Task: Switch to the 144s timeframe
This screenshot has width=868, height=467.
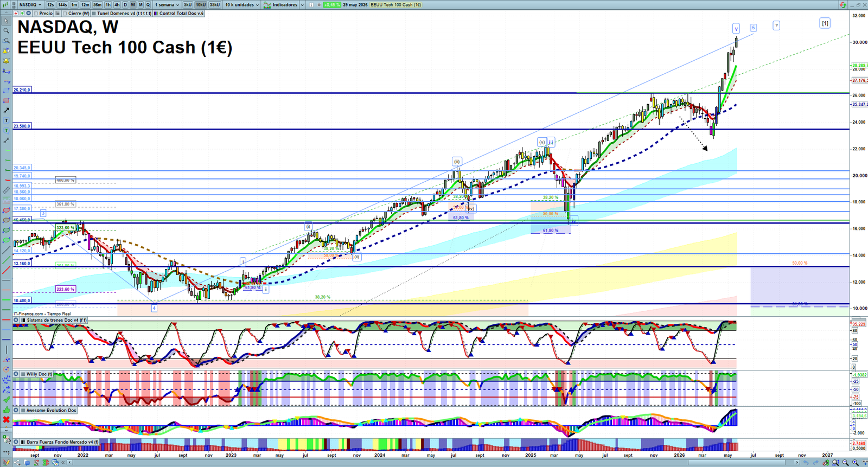Action: tap(62, 4)
